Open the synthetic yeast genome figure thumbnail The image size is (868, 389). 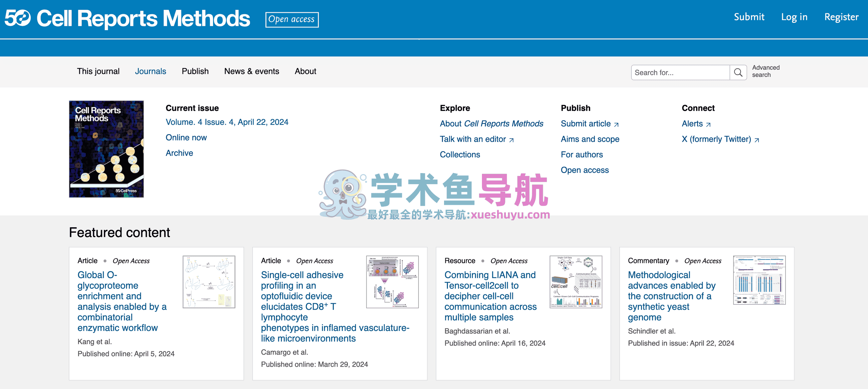(759, 280)
